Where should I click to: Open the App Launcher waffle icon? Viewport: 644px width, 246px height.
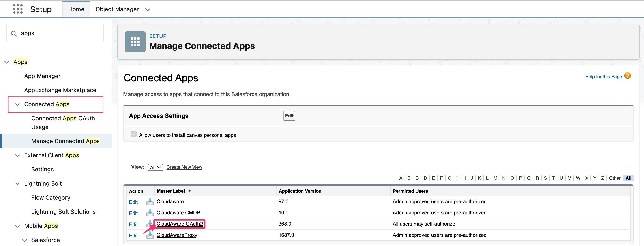18,9
